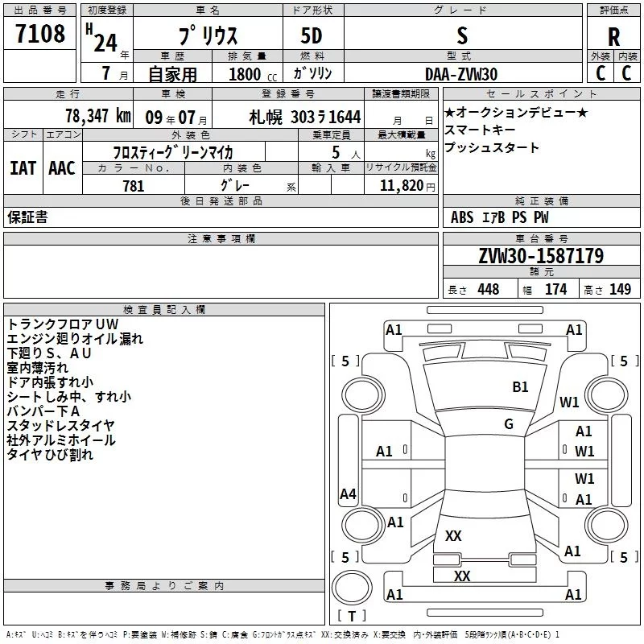This screenshot has width=644, height=644.
Task: Click the 検査員記入欄 section header
Action: (164, 310)
